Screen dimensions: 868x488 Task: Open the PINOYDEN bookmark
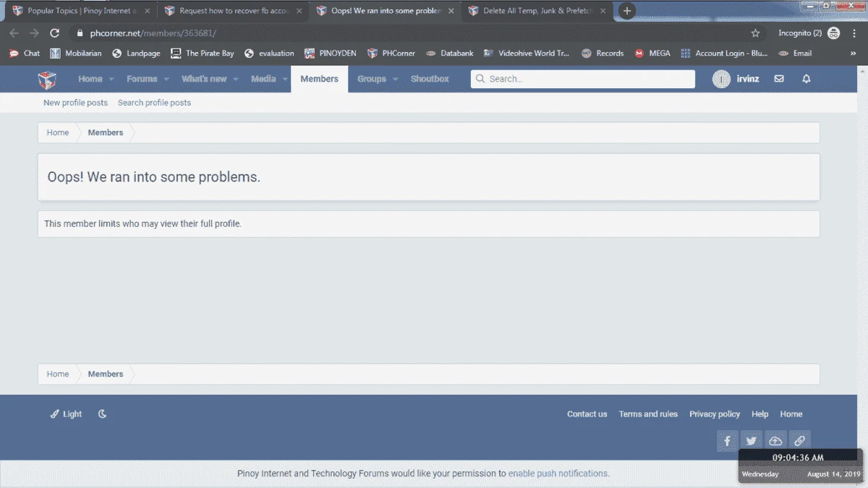pyautogui.click(x=330, y=53)
